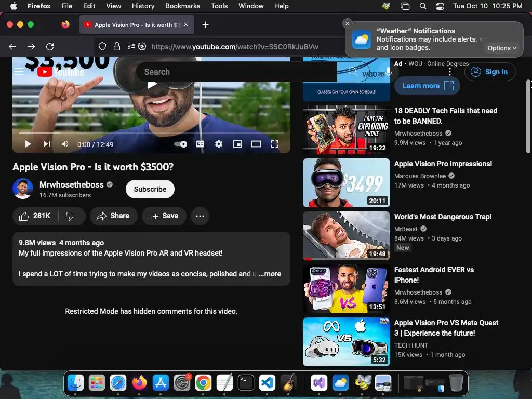Enable miniplayer mode
Image resolution: width=532 pixels, height=399 pixels.
(x=237, y=144)
